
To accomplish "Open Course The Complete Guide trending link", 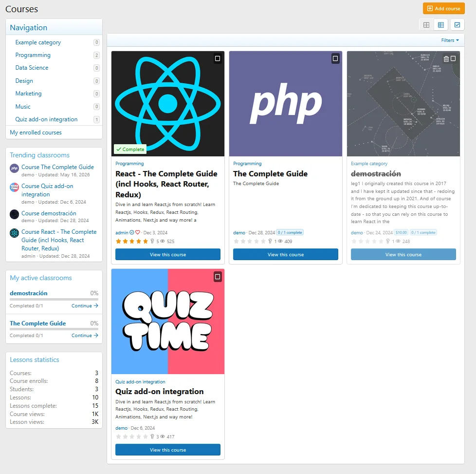I will (58, 167).
